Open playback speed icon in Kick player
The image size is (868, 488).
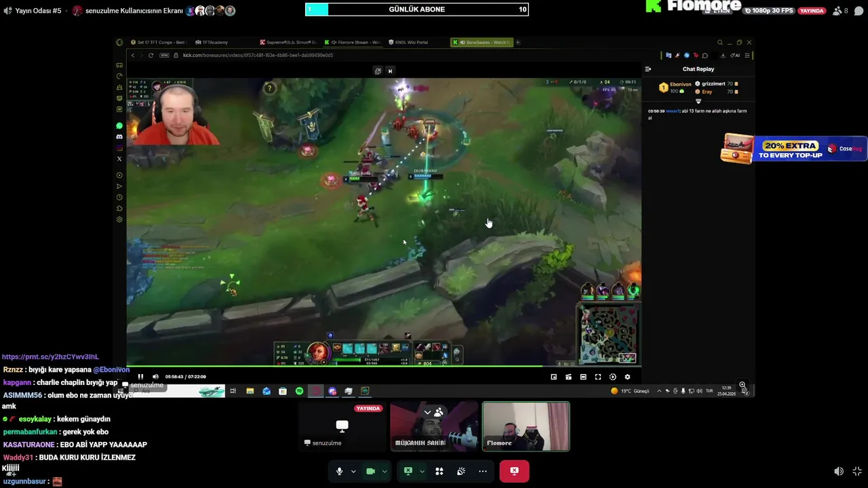point(612,377)
